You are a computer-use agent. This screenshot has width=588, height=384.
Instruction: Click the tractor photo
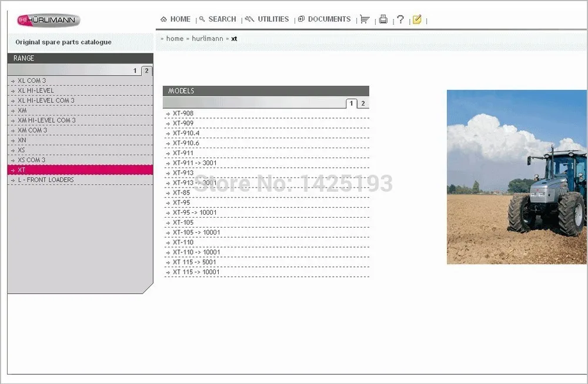[x=517, y=177]
